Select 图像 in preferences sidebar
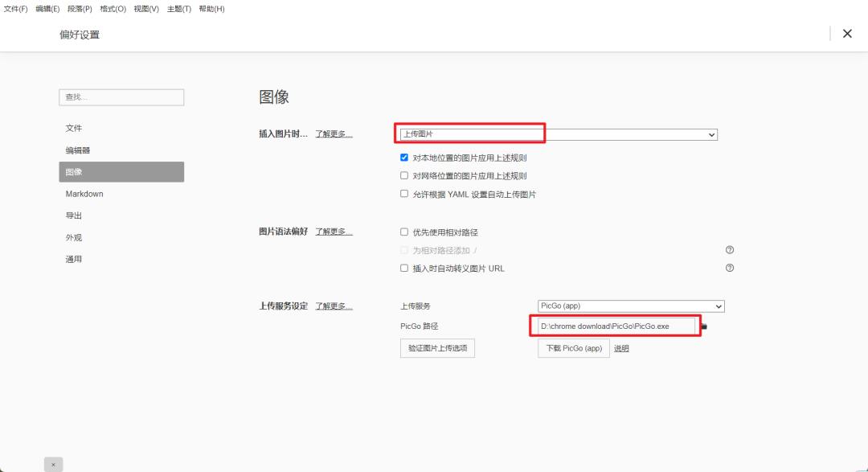 (121, 172)
